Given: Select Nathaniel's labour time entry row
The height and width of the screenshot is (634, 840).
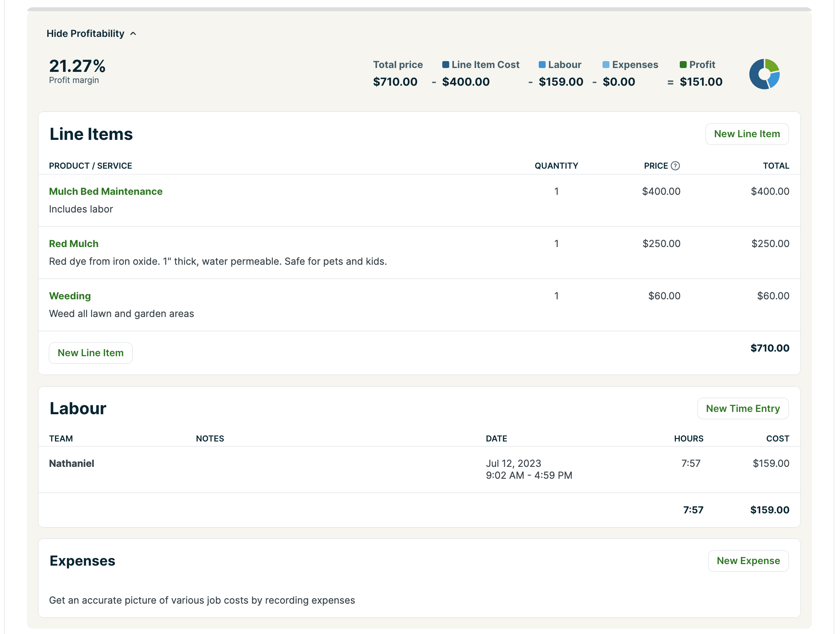Looking at the screenshot, I should pyautogui.click(x=72, y=463).
